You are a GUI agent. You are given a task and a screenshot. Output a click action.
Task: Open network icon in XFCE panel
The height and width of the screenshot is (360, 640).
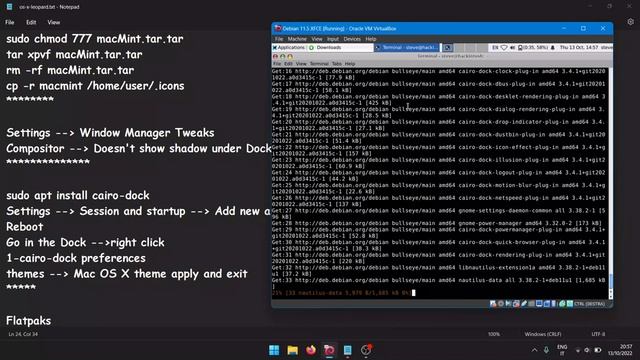pyautogui.click(x=504, y=48)
